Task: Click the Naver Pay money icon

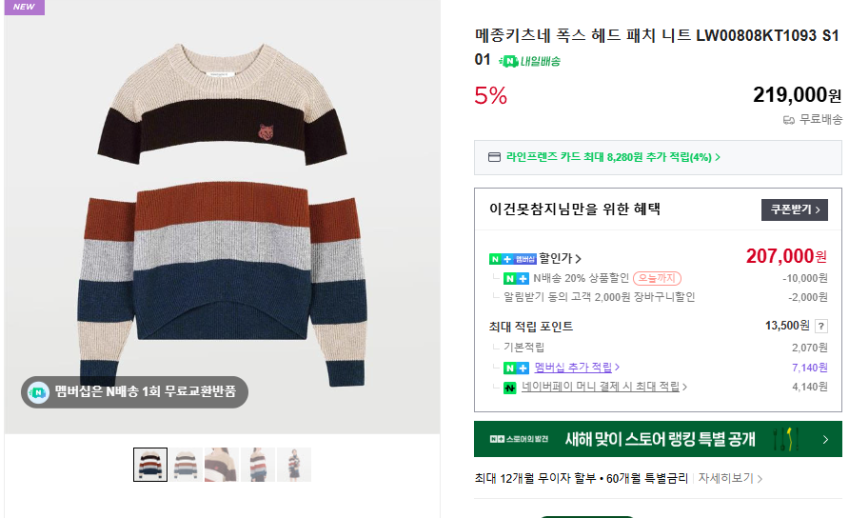Action: [509, 387]
